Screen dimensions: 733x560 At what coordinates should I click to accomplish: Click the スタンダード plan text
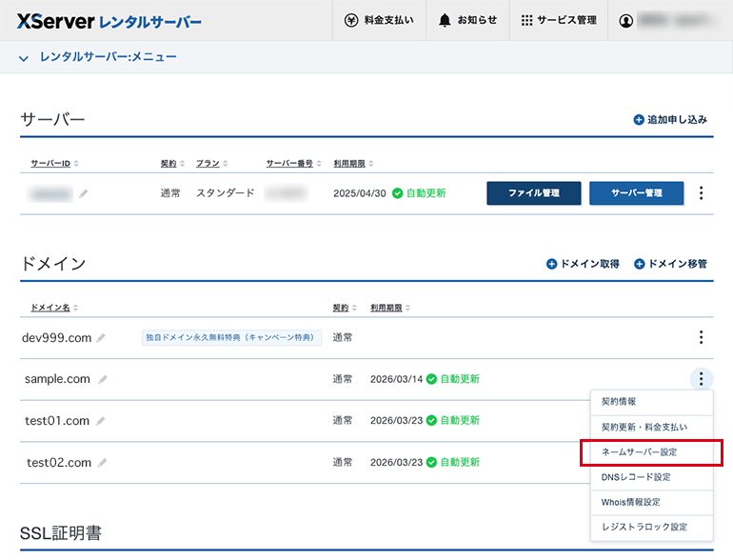(x=226, y=193)
